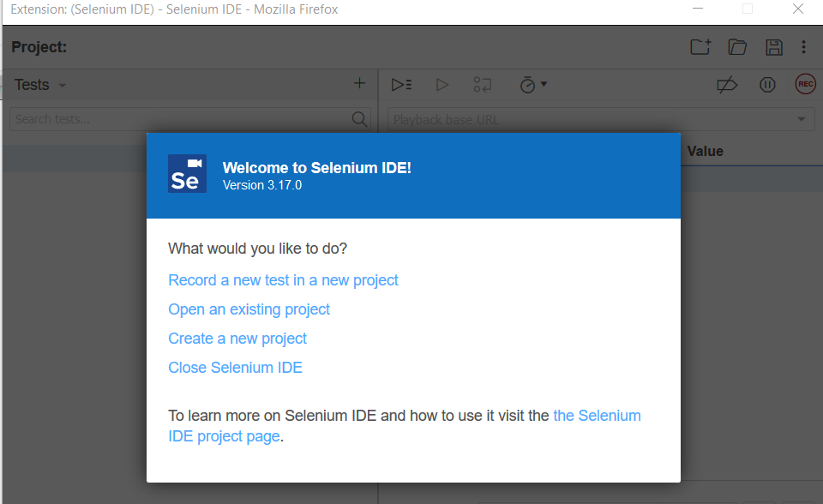823x504 pixels.
Task: Create a new project via folder-plus icon
Action: point(700,47)
